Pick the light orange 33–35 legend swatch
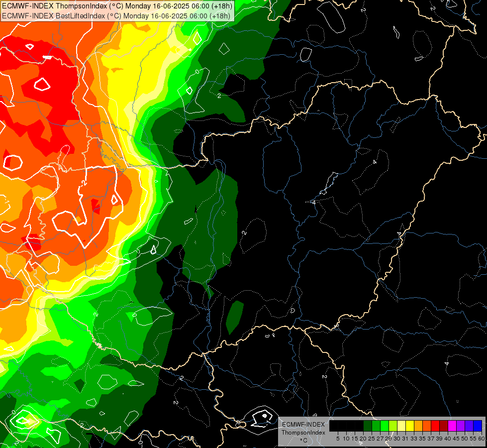 pyautogui.click(x=418, y=426)
